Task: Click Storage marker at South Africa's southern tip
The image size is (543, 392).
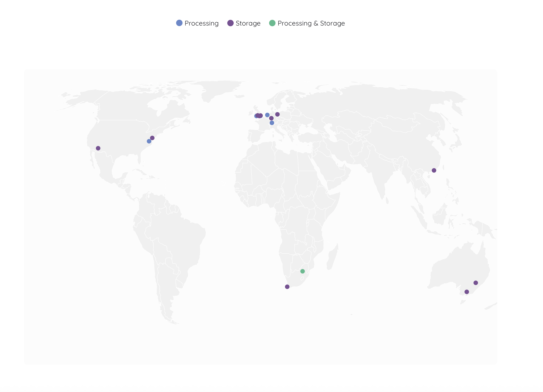Action: click(x=287, y=287)
